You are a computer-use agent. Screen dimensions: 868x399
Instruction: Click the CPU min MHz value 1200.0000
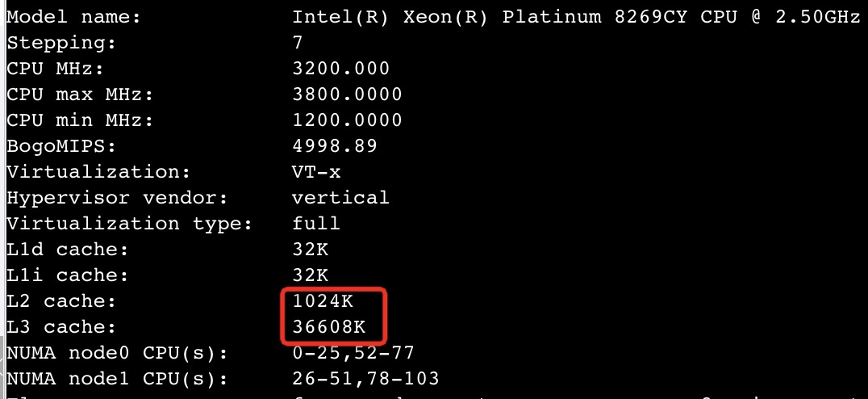(x=347, y=120)
